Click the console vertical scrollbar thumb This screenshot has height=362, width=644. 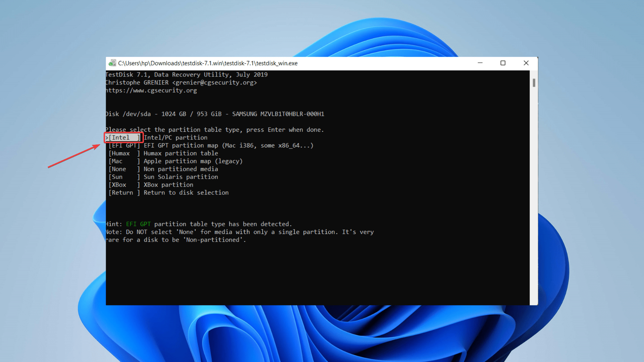(534, 82)
